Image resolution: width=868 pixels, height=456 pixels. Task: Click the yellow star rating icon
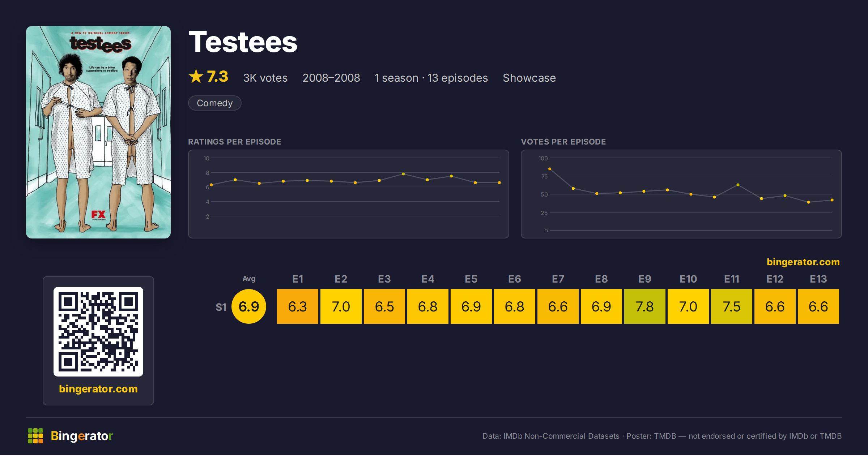click(x=196, y=76)
